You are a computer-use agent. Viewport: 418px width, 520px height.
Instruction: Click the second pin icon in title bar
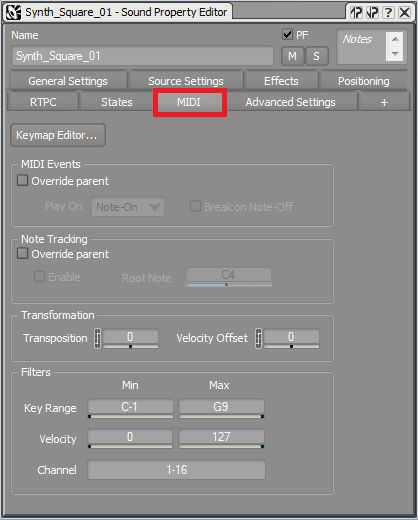click(x=372, y=13)
